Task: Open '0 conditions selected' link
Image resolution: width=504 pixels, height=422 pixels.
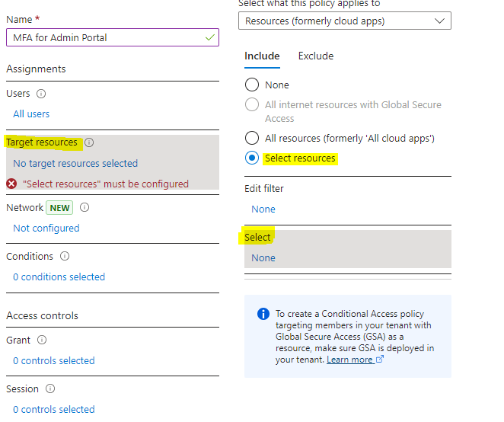Action: 59,277
